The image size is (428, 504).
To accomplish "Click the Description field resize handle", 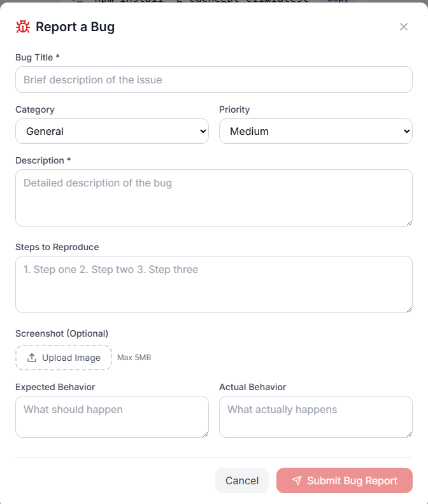I will (x=408, y=222).
